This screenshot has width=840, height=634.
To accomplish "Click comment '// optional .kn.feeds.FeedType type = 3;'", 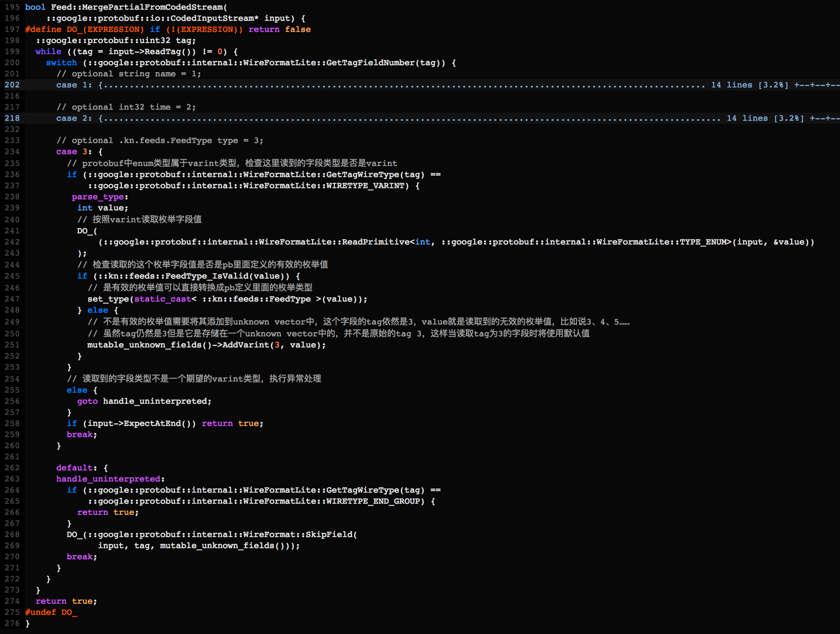I will click(160, 141).
